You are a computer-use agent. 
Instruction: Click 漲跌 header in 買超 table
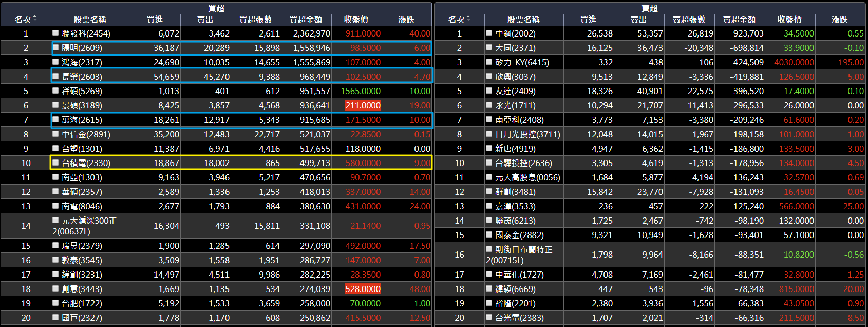406,20
